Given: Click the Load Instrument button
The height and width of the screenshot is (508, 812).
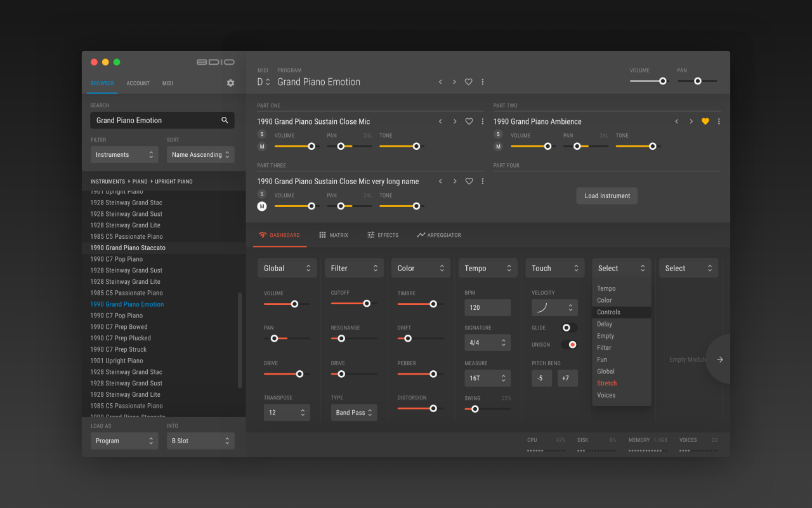Looking at the screenshot, I should coord(607,196).
